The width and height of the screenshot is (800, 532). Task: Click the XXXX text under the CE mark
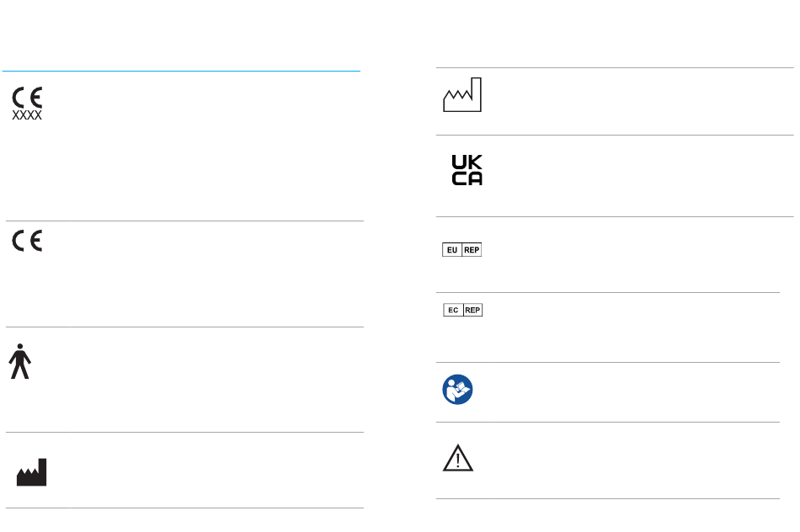[x=27, y=115]
